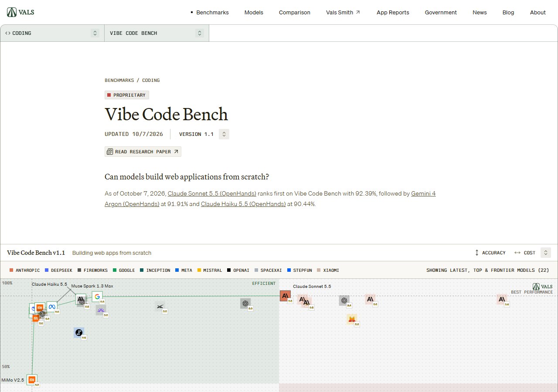Select the OpenAI marker in the efficient zone
Viewport: 558px width, 392px height.
245,304
